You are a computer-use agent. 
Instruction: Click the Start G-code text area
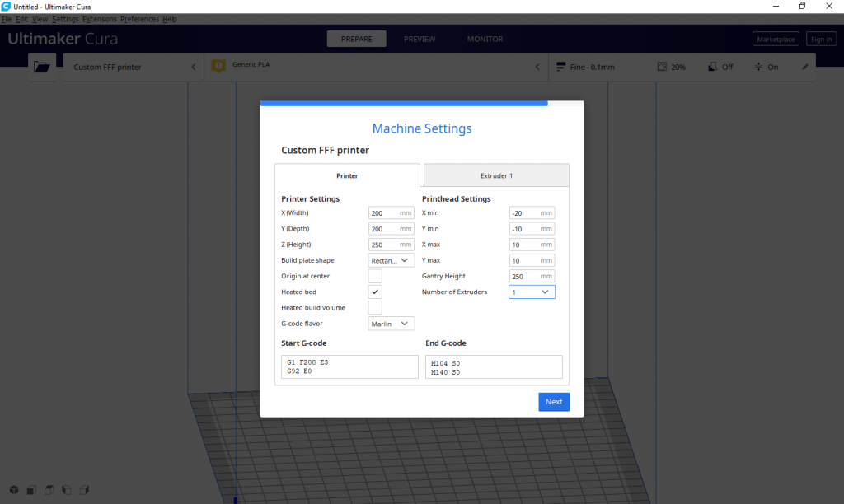pyautogui.click(x=349, y=366)
